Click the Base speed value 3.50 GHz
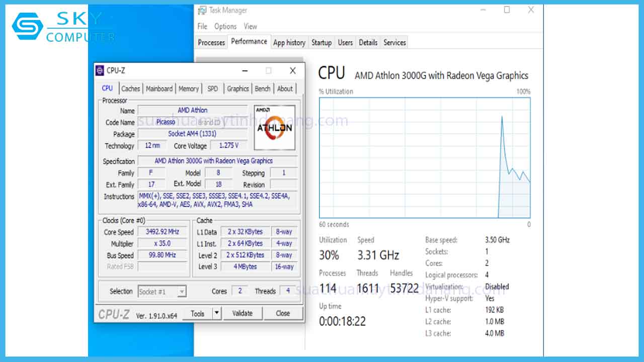 pos(498,240)
